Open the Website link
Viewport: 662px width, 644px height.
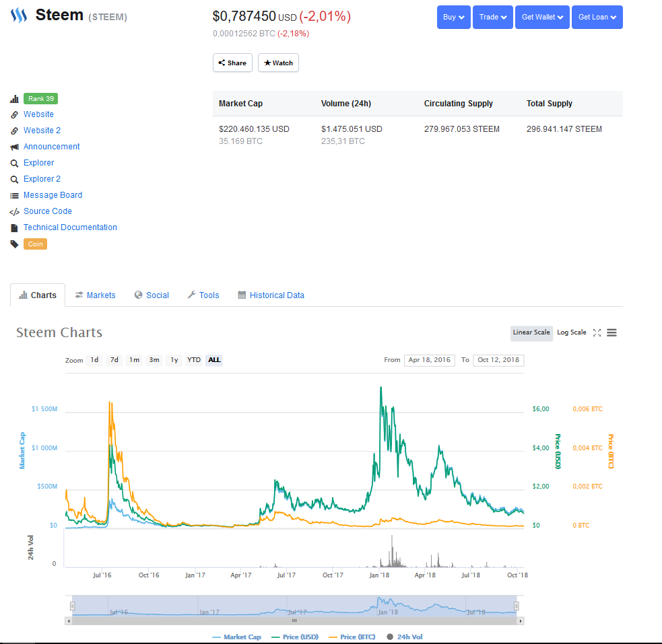point(38,114)
